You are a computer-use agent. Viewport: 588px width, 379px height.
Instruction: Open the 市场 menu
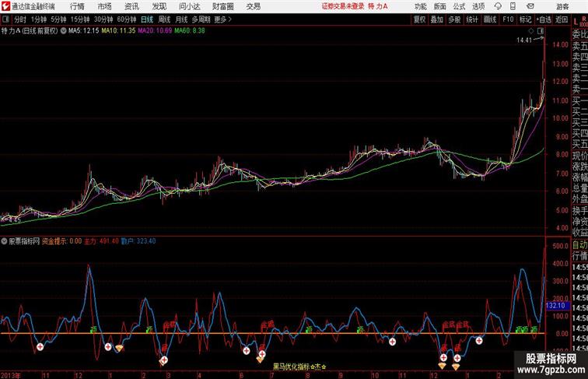(x=104, y=6)
